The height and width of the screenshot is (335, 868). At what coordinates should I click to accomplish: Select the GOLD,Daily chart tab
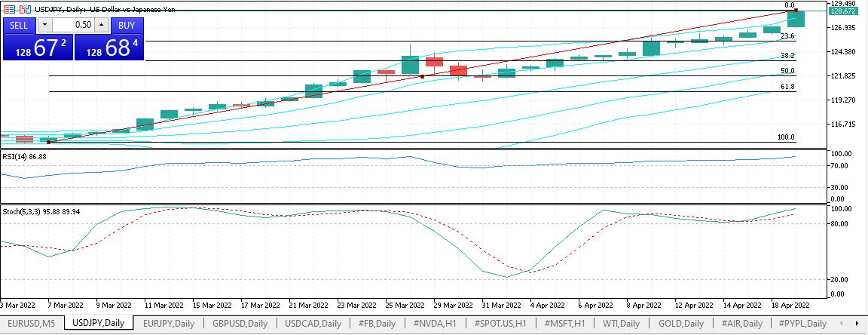tap(681, 324)
